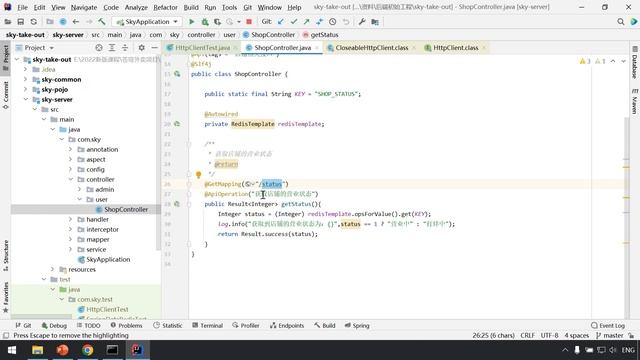Build project with the hammer icon
The image size is (640, 360).
102,22
